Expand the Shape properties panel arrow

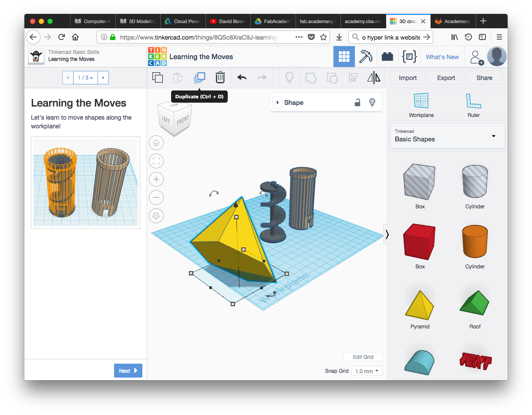point(277,103)
